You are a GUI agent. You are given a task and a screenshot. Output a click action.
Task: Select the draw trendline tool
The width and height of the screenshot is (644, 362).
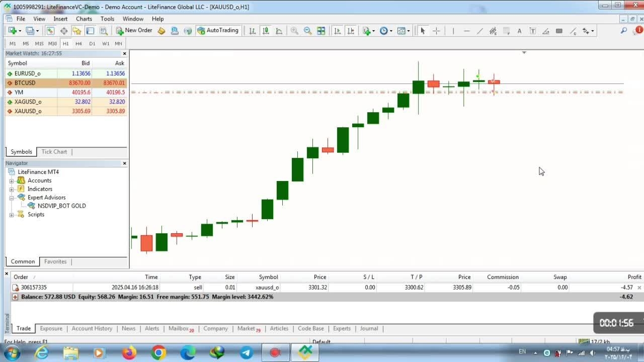point(479,31)
